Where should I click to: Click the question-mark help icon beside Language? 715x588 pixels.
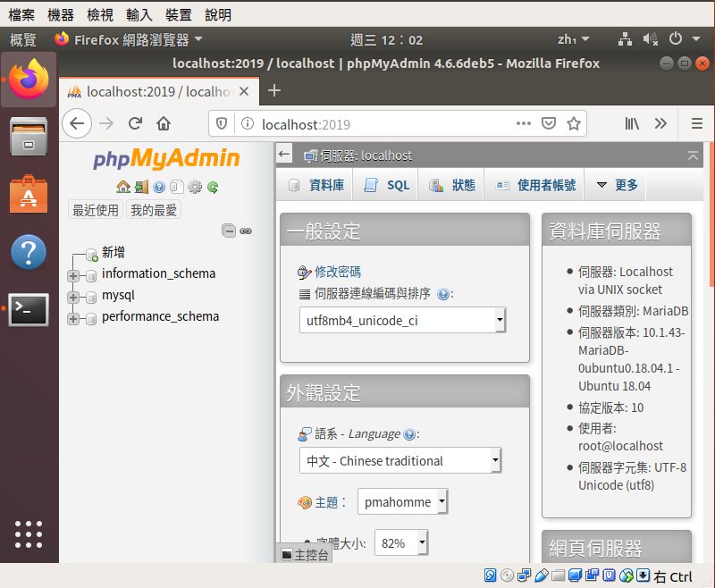click(x=409, y=434)
